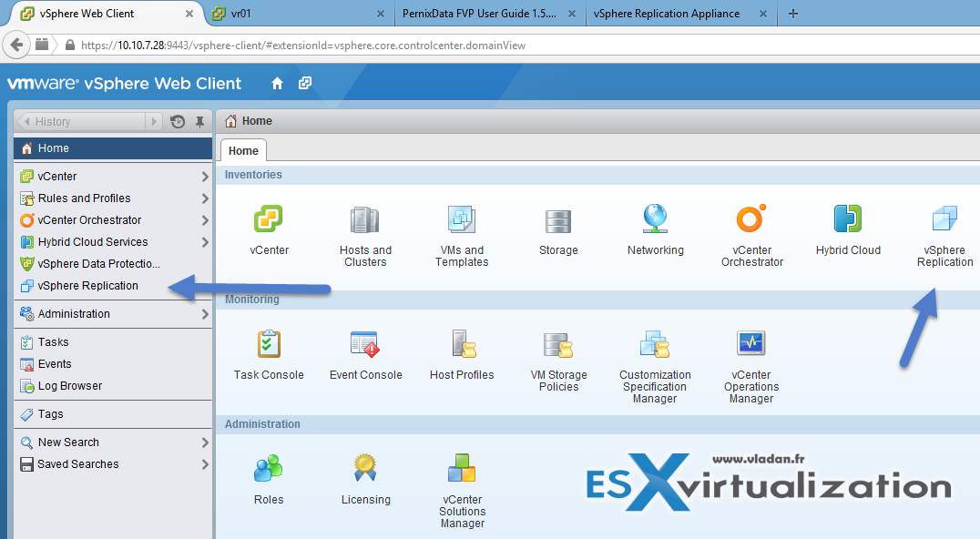Click the icon beside the browser back button

42,45
